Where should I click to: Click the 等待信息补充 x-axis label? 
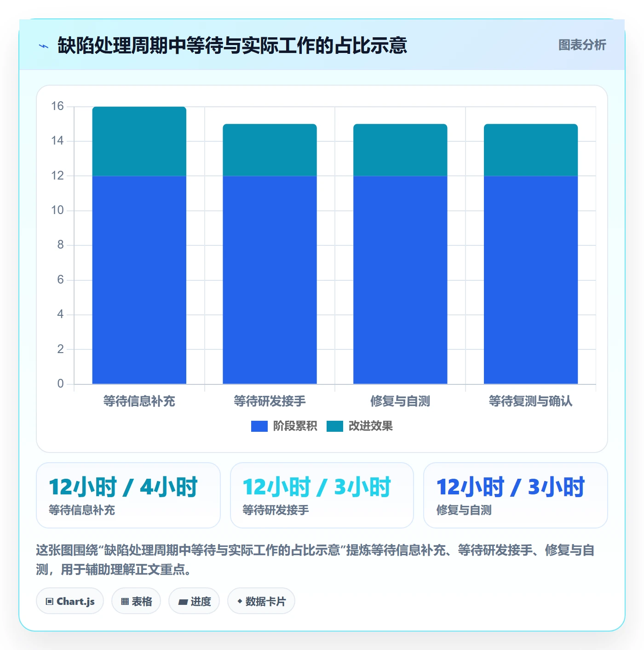click(x=139, y=401)
